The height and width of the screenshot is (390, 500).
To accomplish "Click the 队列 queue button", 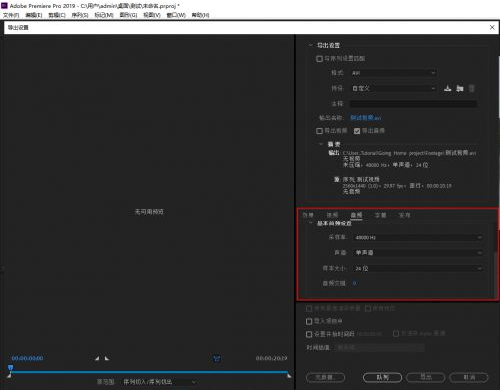I will click(x=382, y=377).
